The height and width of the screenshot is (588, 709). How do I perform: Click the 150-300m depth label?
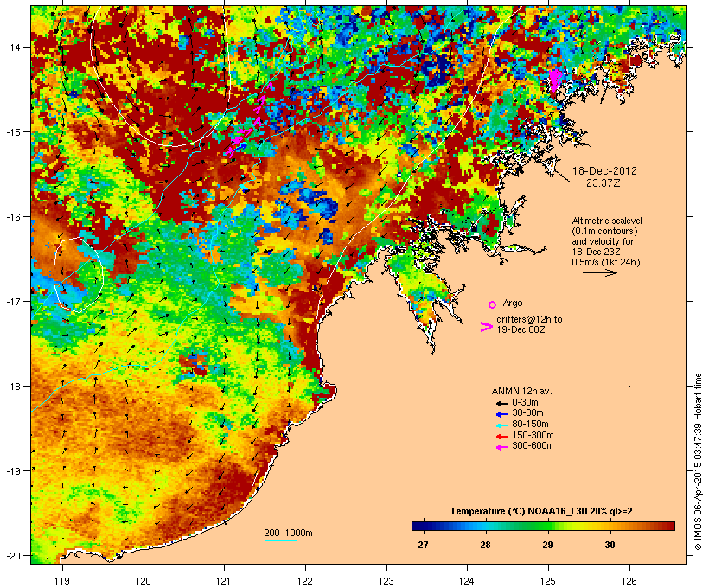click(x=533, y=436)
